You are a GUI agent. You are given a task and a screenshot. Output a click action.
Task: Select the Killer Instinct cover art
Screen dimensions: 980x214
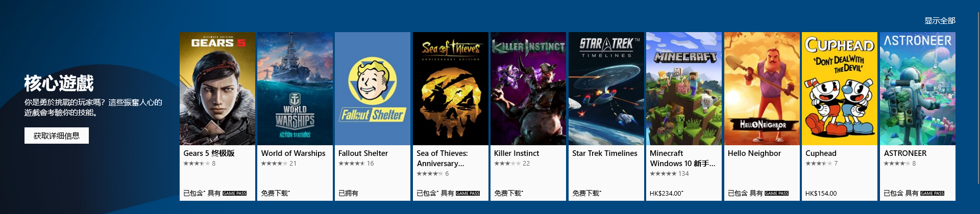pos(528,89)
